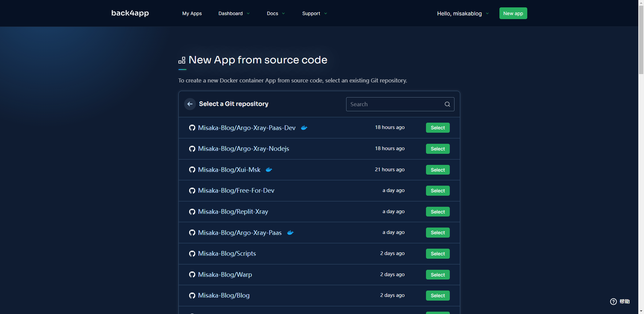Viewport: 644px width, 314px height.
Task: Click the Misaka-Blog/Argo-Xray-Paas-Dev repository name
Action: 247,128
